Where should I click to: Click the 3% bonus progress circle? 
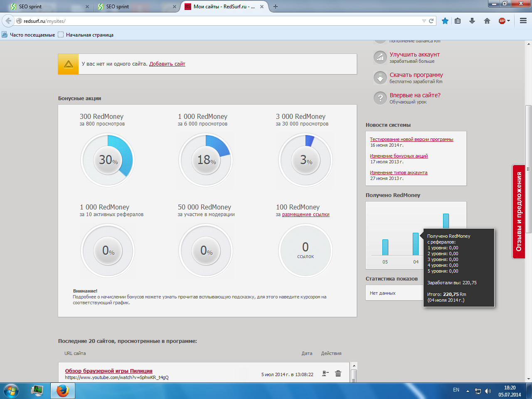coord(305,160)
